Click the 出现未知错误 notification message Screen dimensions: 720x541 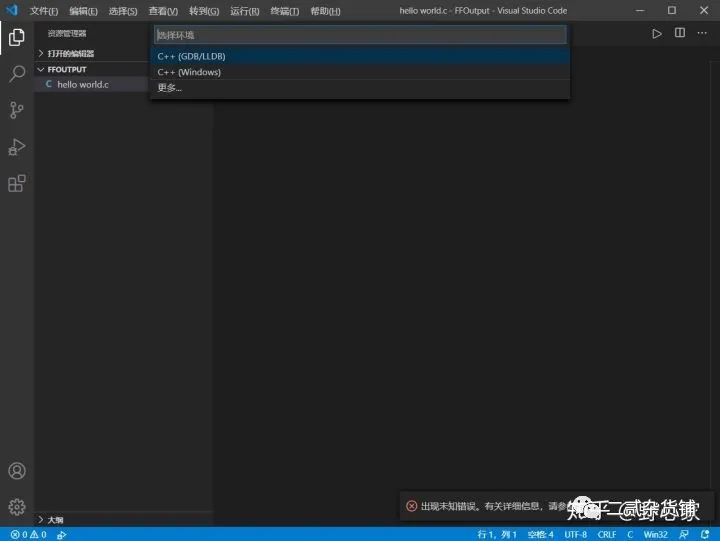(x=494, y=506)
